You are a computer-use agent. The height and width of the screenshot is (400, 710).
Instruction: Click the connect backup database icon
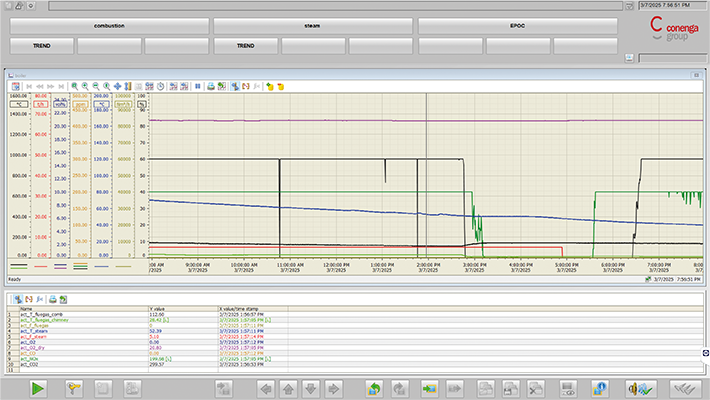tap(270, 86)
